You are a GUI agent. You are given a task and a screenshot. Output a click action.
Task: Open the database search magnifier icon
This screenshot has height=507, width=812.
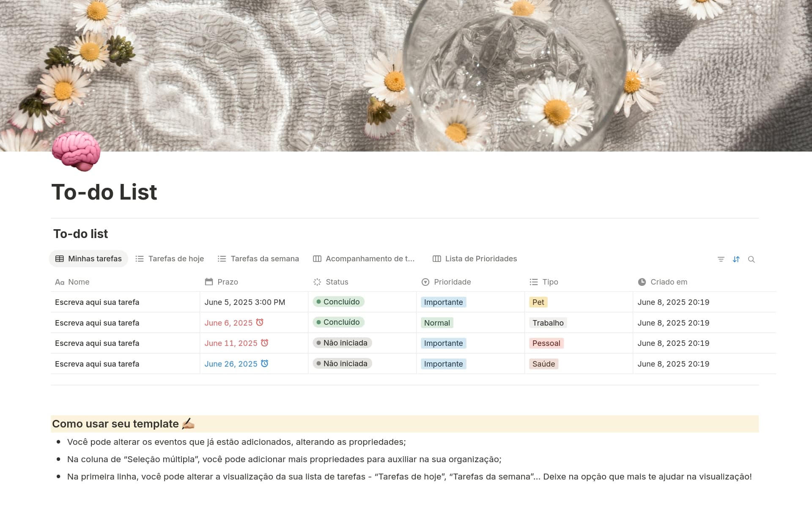tap(751, 259)
